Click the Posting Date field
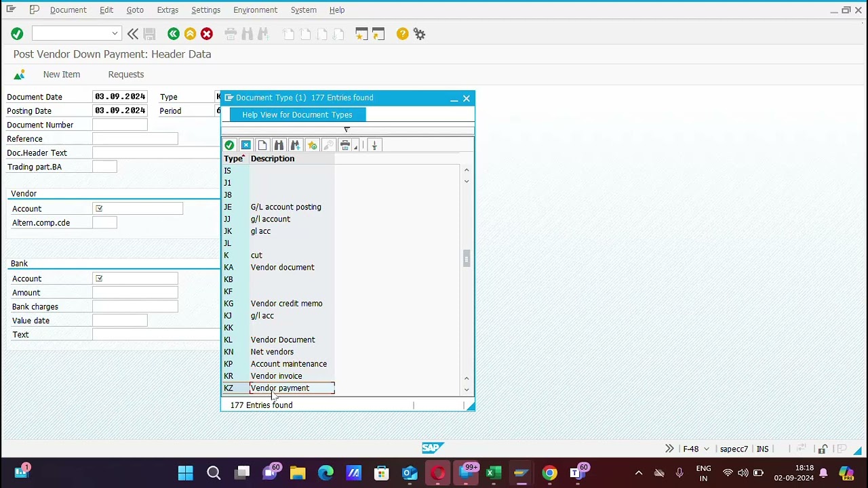868x488 pixels. (x=119, y=110)
